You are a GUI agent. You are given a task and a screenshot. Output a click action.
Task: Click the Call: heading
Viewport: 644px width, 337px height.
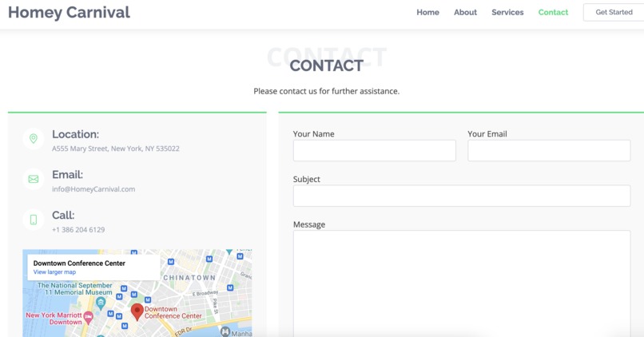coord(63,215)
